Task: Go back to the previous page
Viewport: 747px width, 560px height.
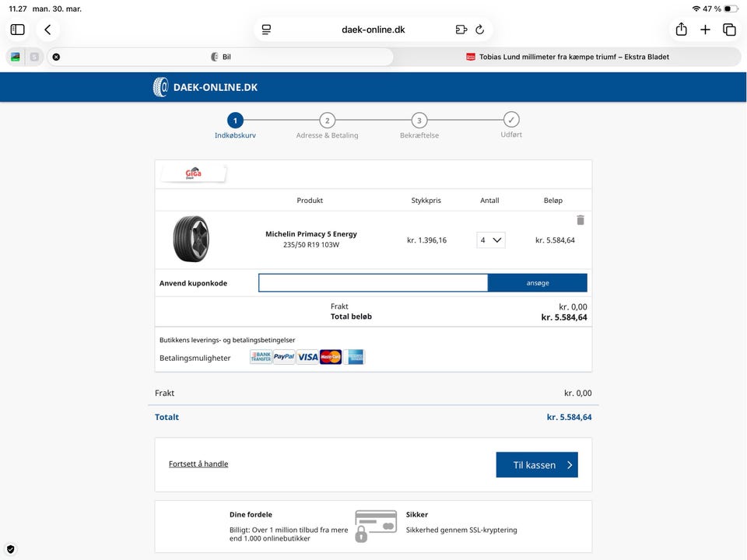Action: (x=47, y=30)
